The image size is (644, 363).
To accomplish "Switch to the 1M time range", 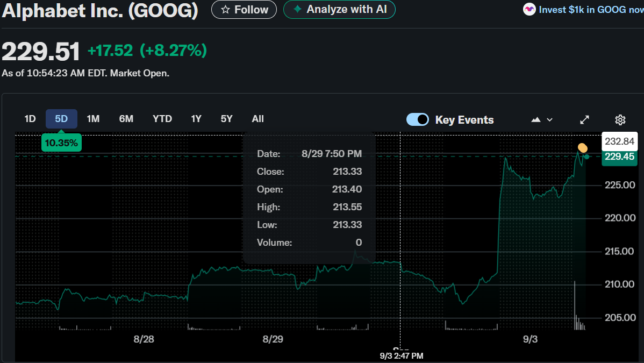I will coord(93,119).
